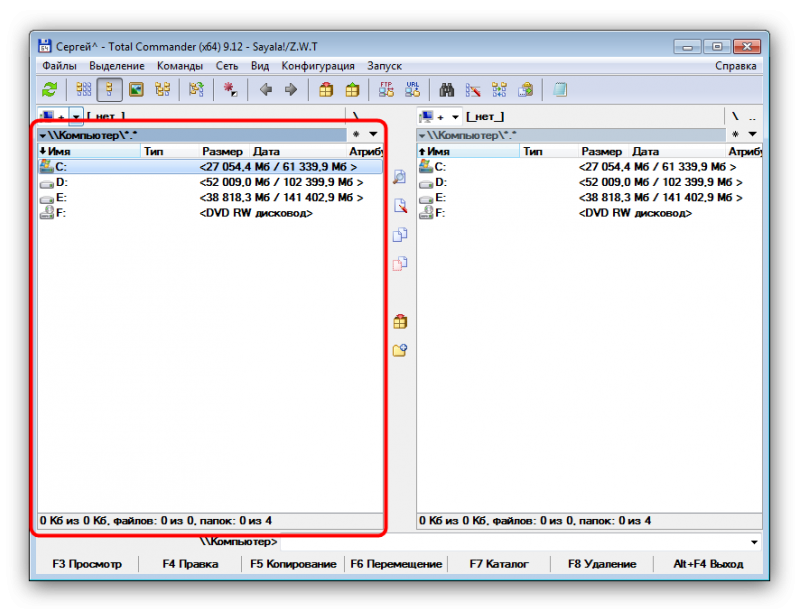Open file search with the binoculars icon
This screenshot has height=611, width=800.
(447, 90)
